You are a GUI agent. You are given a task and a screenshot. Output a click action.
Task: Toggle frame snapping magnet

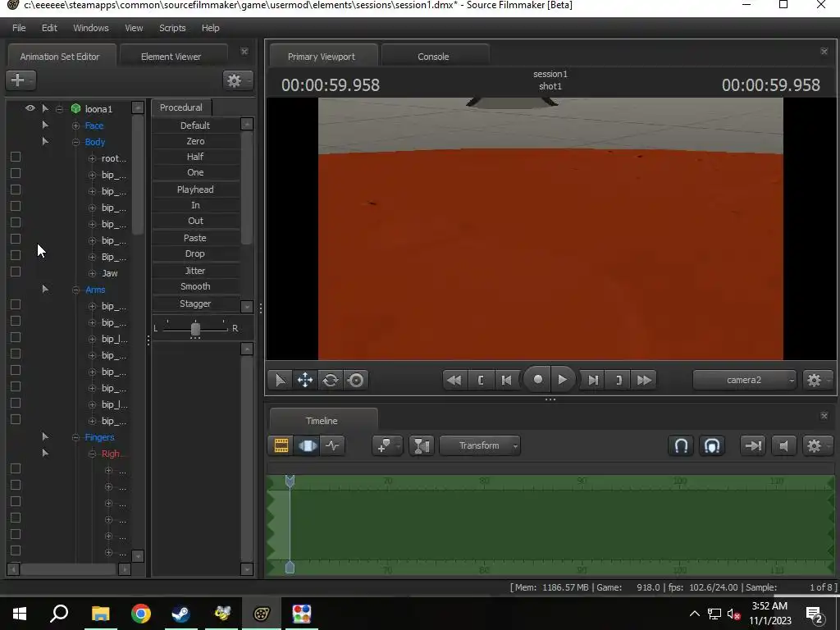tap(712, 445)
